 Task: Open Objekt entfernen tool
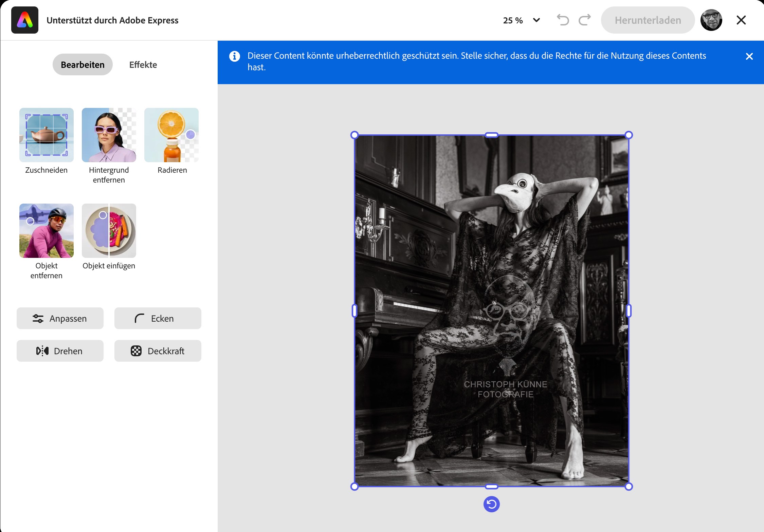coord(46,231)
